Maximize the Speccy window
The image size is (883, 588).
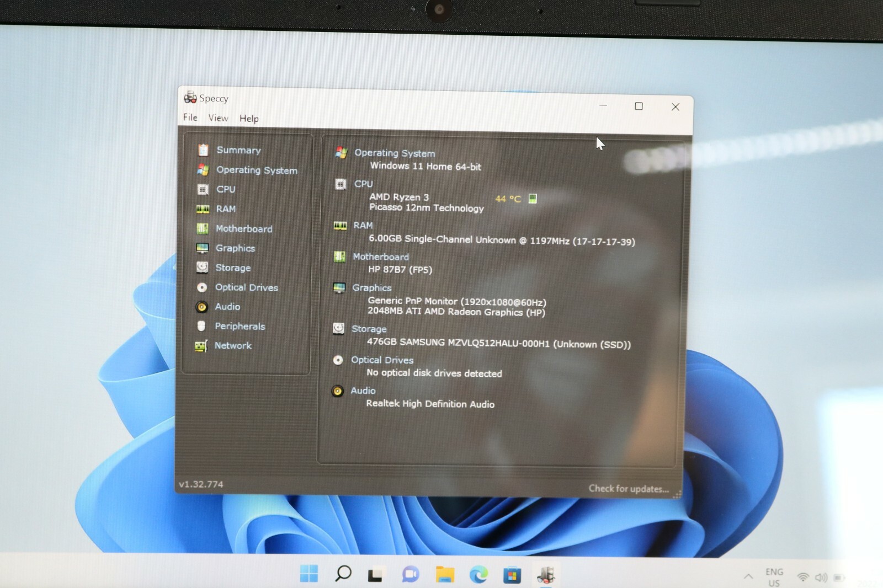[x=639, y=106]
